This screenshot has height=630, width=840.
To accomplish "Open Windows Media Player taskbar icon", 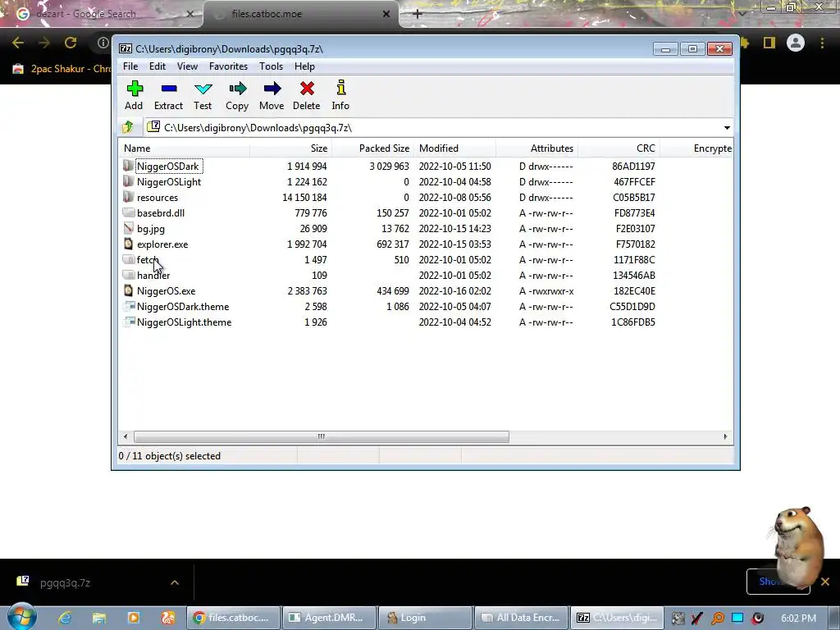I will (134, 618).
